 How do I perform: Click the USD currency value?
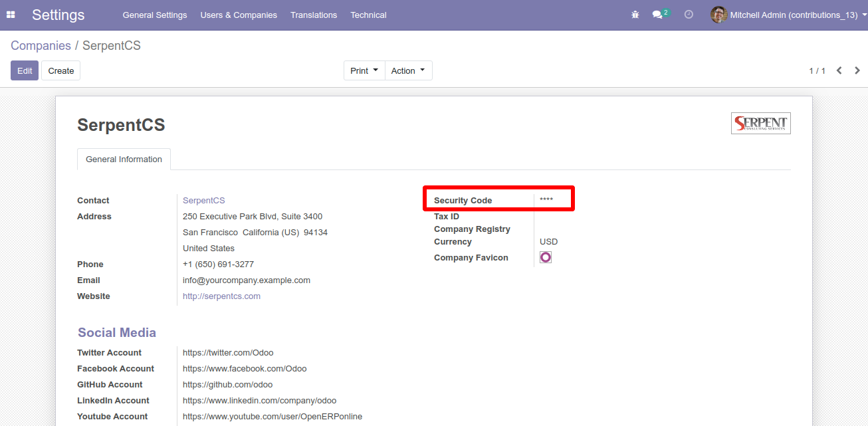(548, 242)
